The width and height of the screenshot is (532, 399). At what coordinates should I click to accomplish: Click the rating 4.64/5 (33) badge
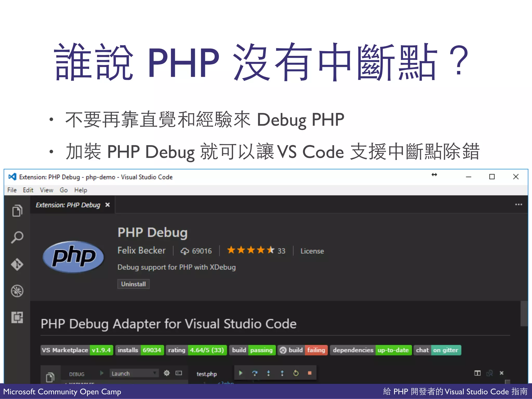point(196,350)
